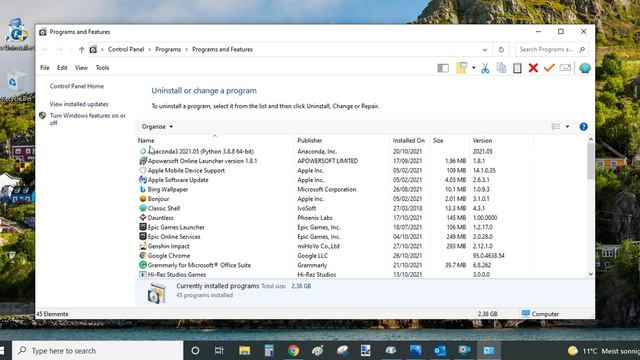Refresh the Programs and Features address bar
640x360 pixels.
pyautogui.click(x=501, y=49)
